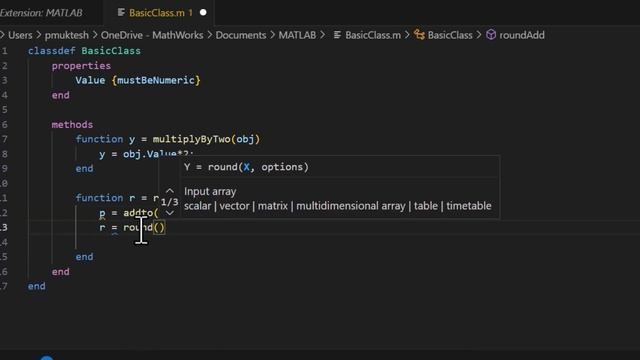The width and height of the screenshot is (640, 360).
Task: Show previous signature with up arrow
Action: pyautogui.click(x=170, y=191)
